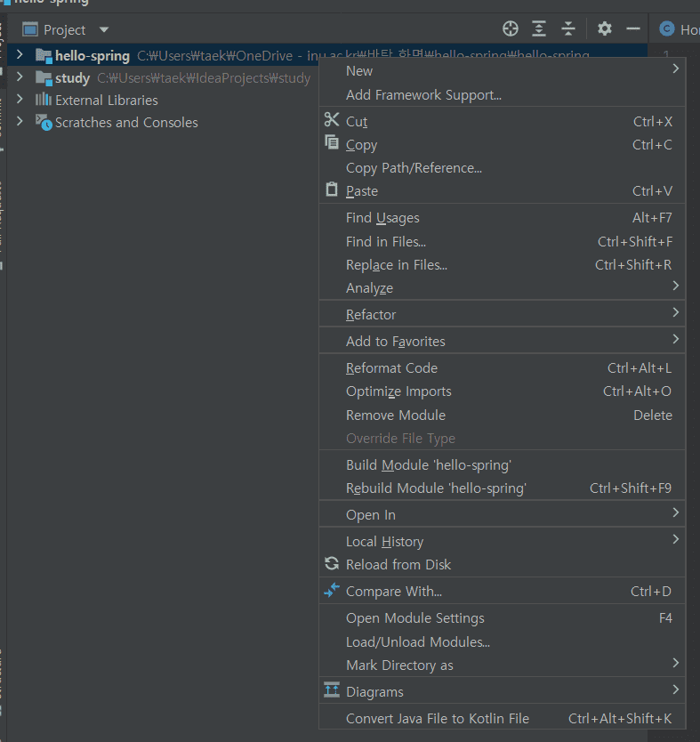Select the Scratches and Consoles row

click(x=163, y=122)
